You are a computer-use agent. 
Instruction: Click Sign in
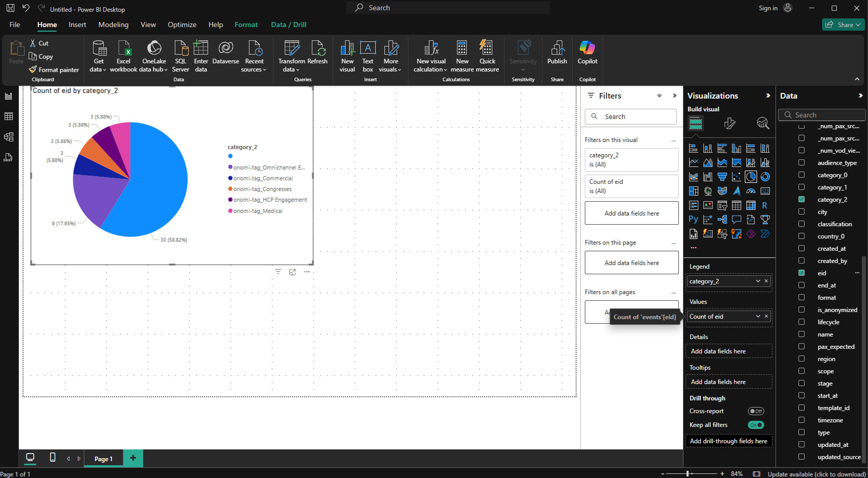[768, 8]
